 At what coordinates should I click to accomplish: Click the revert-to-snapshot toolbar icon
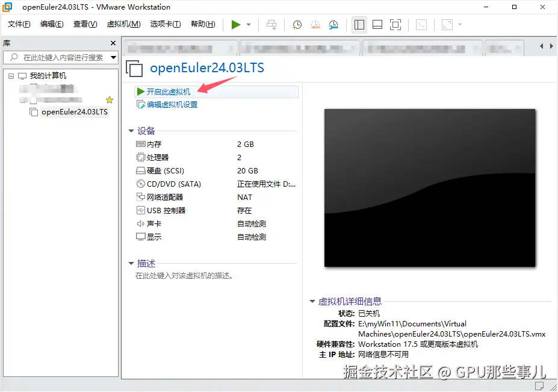pos(314,24)
